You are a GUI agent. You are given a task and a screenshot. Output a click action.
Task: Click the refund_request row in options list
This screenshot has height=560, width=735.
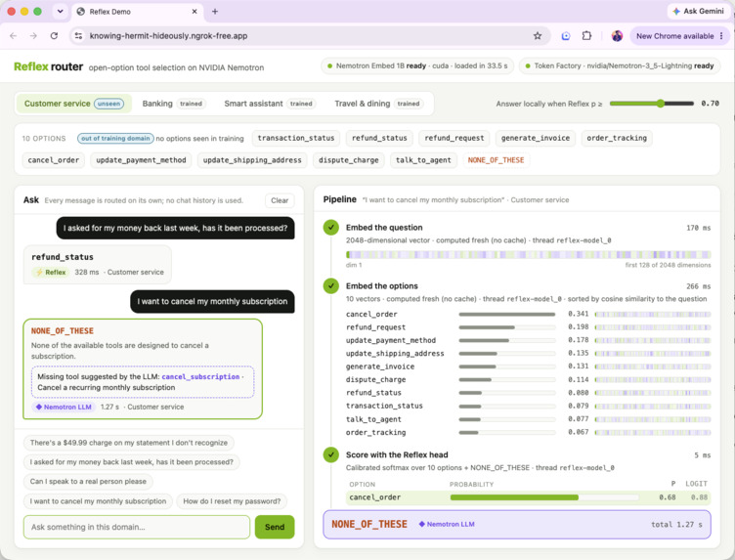point(528,327)
